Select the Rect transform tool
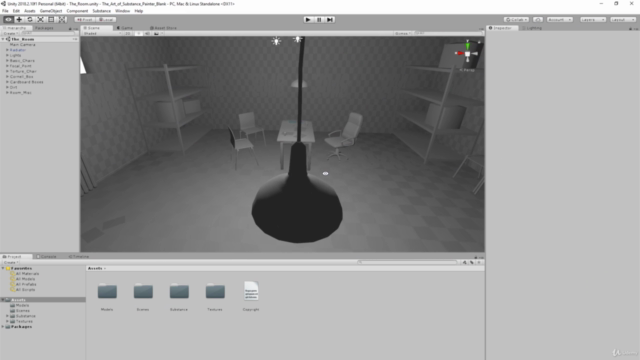This screenshot has height=360, width=640. coord(51,20)
